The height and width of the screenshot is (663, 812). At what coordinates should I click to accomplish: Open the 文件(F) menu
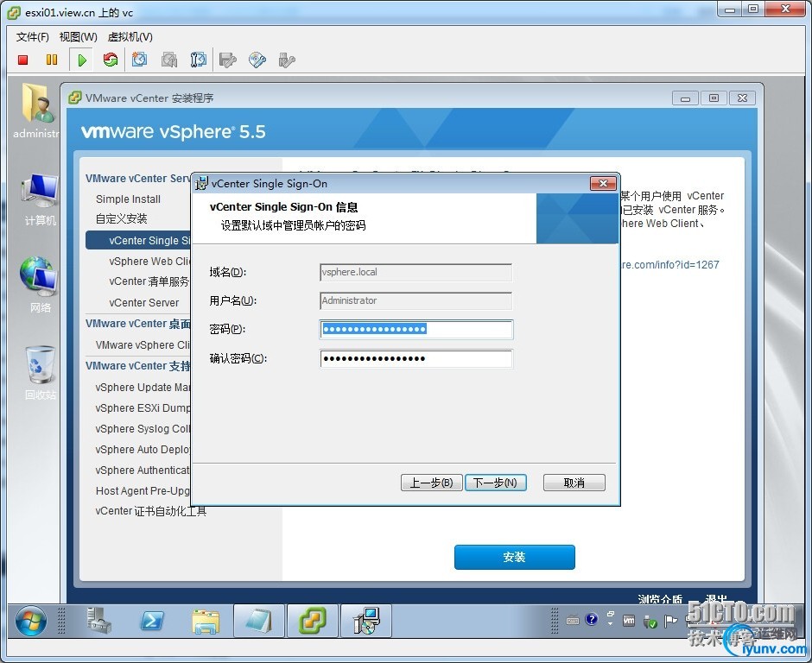(x=32, y=37)
